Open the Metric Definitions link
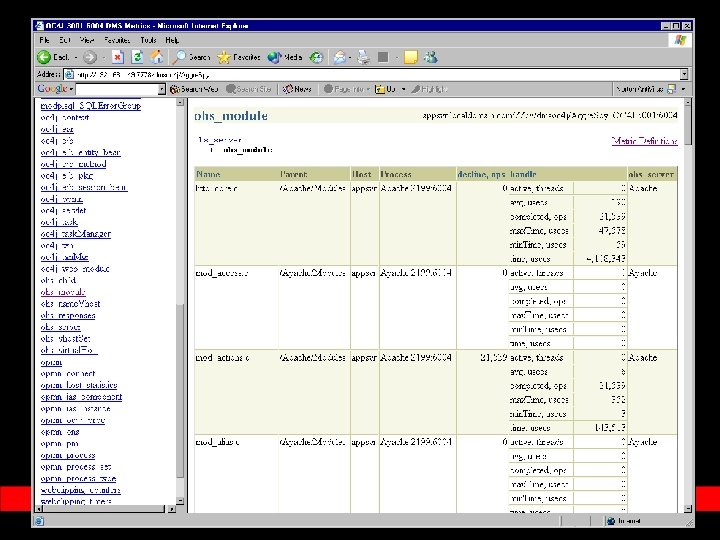The width and height of the screenshot is (720, 540). click(644, 142)
